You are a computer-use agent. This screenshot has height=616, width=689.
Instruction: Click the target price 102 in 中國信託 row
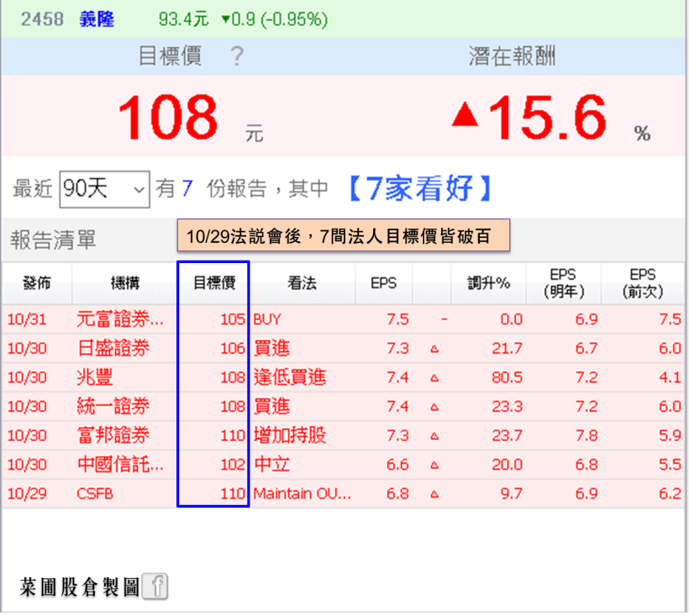coord(233,465)
